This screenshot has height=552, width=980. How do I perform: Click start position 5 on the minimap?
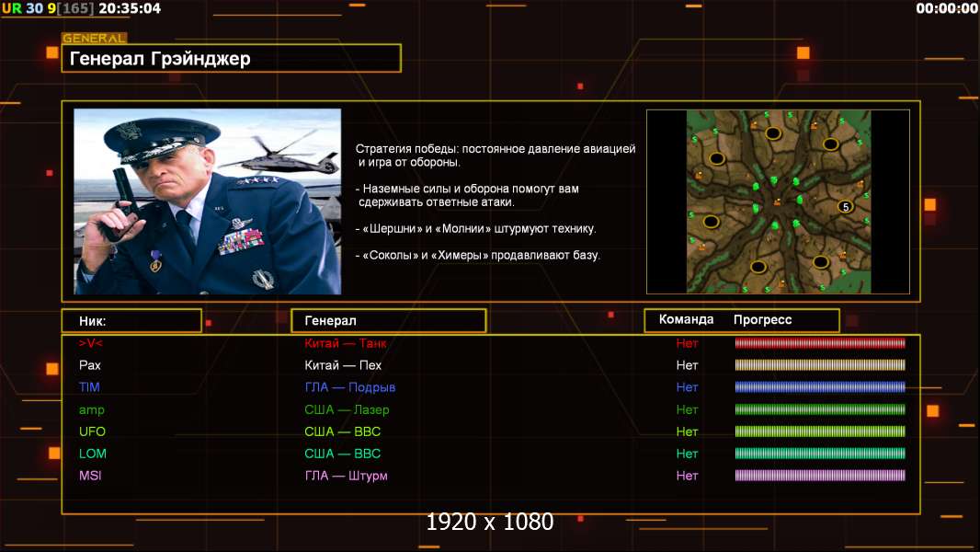(x=845, y=207)
